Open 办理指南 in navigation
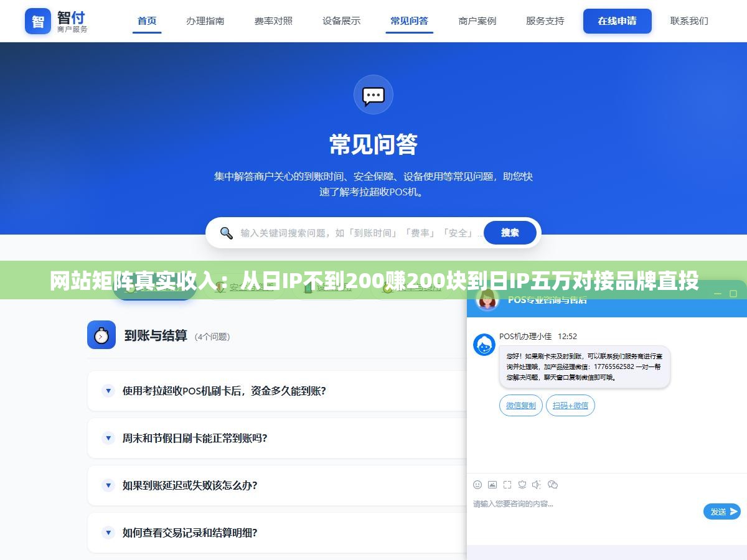 [x=205, y=21]
